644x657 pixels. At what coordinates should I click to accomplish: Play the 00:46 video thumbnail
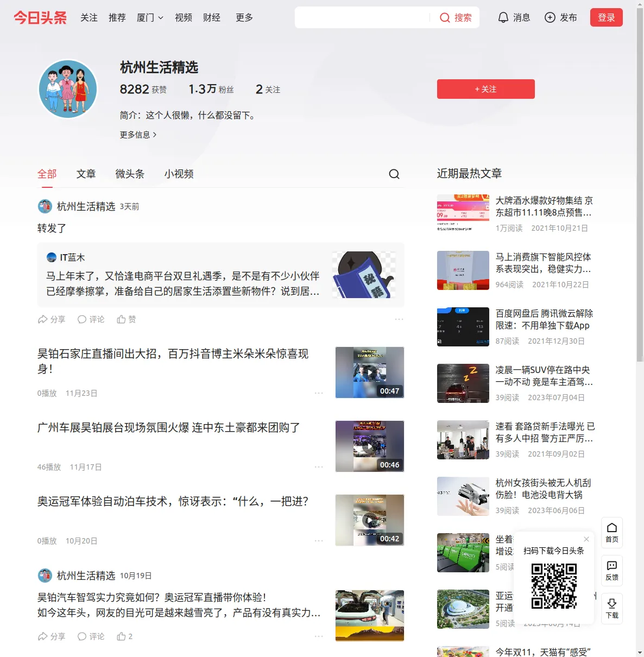tap(370, 446)
